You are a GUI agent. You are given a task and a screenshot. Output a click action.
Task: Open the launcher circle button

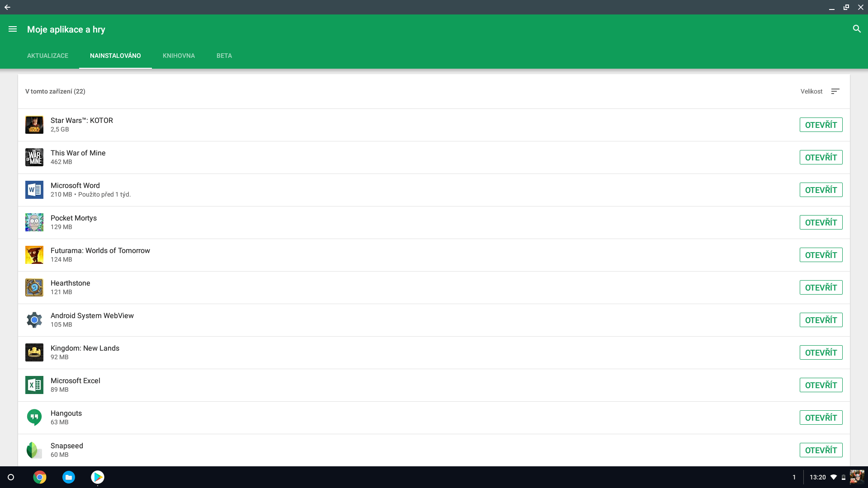pos(11,477)
